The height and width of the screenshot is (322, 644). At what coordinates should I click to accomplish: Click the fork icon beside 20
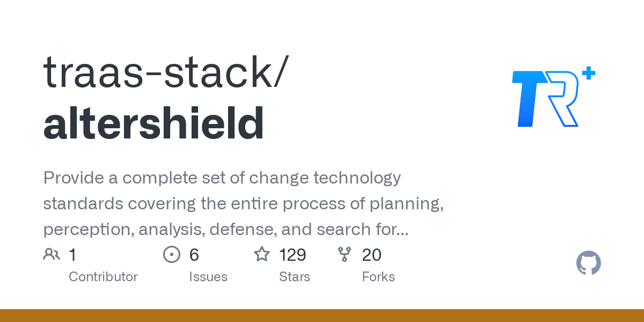pyautogui.click(x=345, y=254)
